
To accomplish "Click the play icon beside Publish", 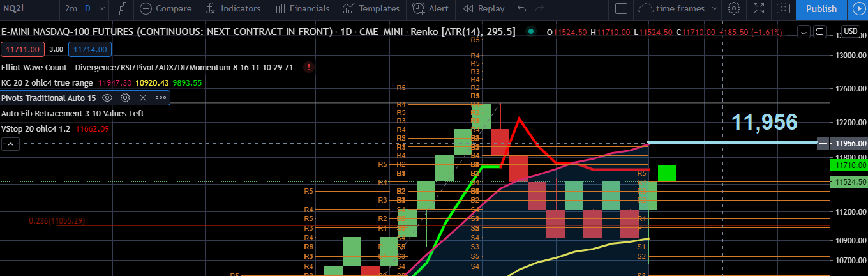I will click(858, 9).
